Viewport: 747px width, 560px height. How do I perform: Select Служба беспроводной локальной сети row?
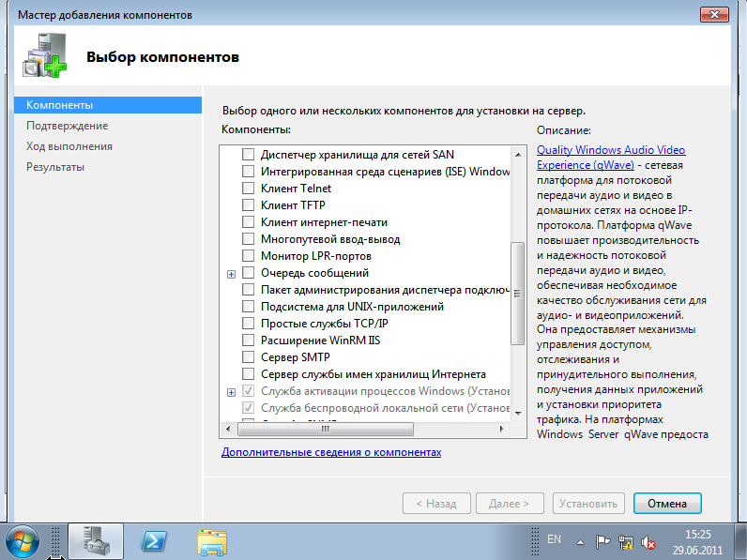386,408
